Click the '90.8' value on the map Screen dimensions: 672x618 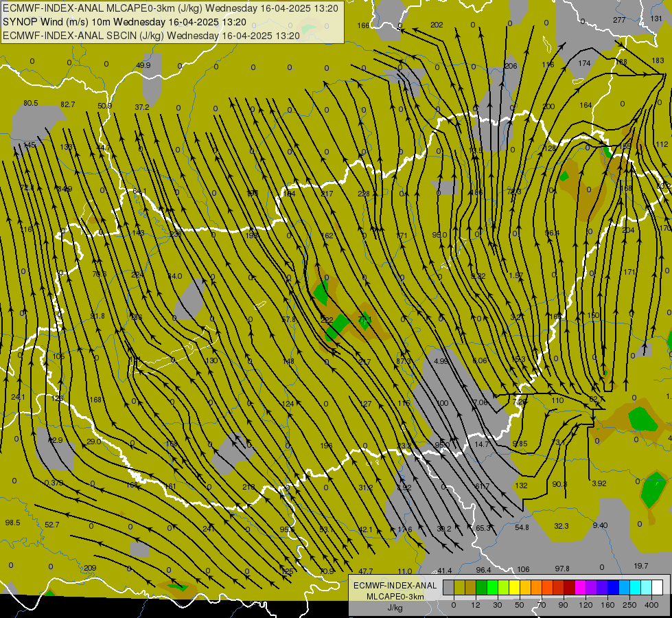[559, 484]
